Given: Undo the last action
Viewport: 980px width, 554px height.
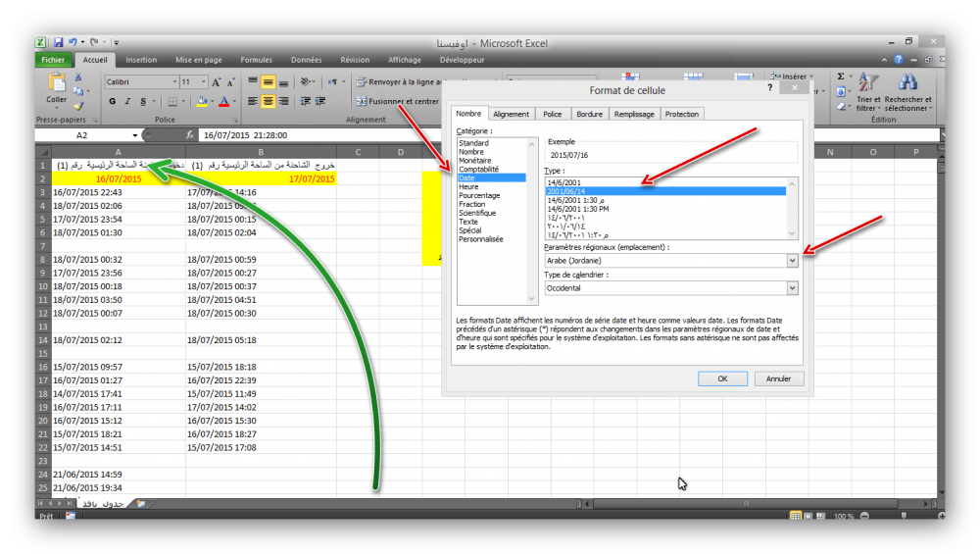Looking at the screenshot, I should click(x=73, y=42).
